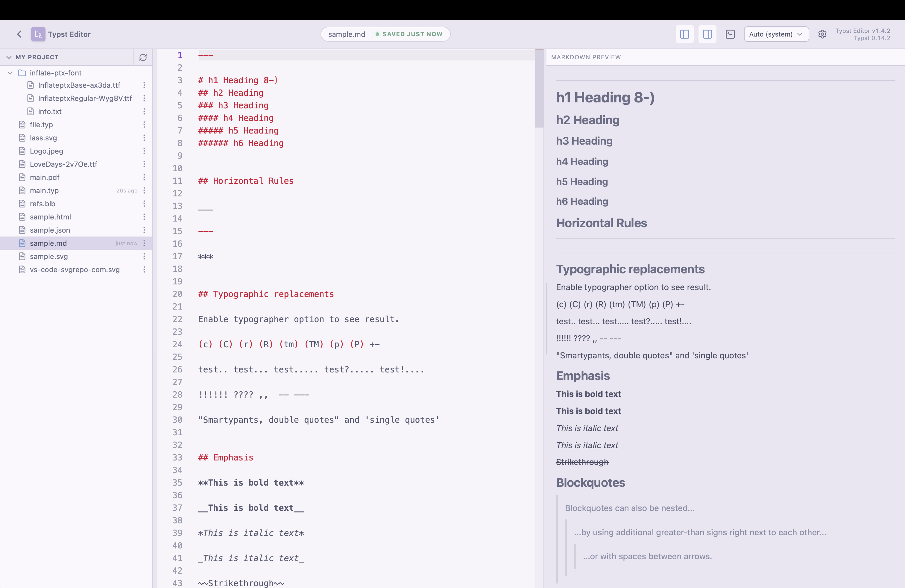905x588 pixels.
Task: Select the sample.svg file
Action: pyautogui.click(x=49, y=256)
